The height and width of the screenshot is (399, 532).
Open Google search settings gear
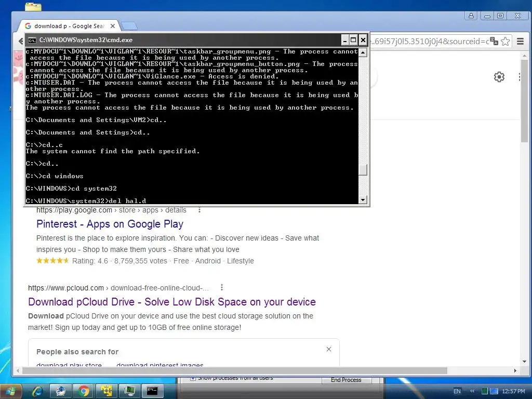coord(499,77)
